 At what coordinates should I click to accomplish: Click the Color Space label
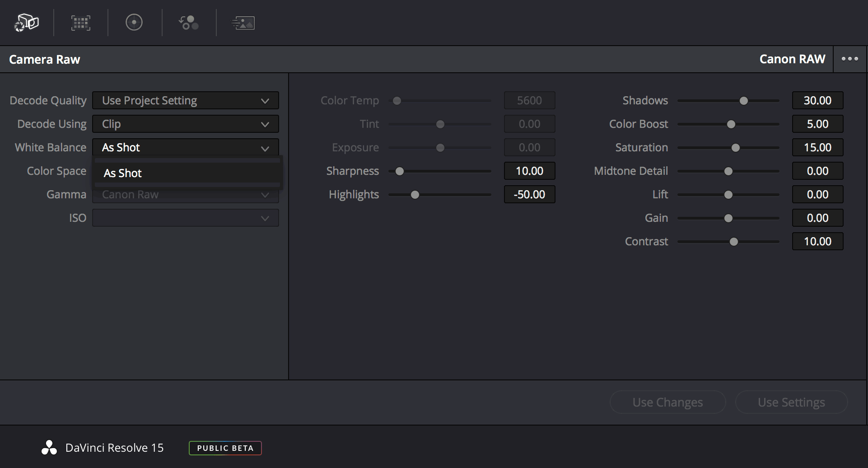(x=57, y=171)
